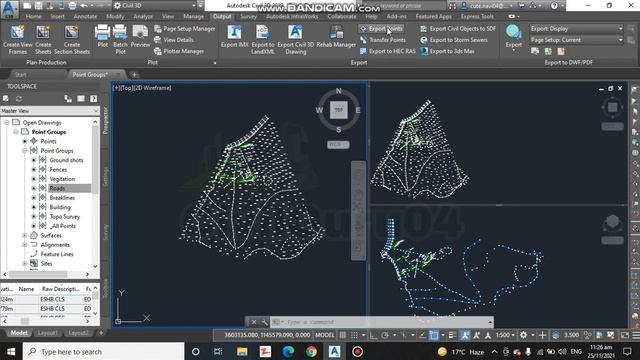Click the Windows taskbar search box

(103, 351)
